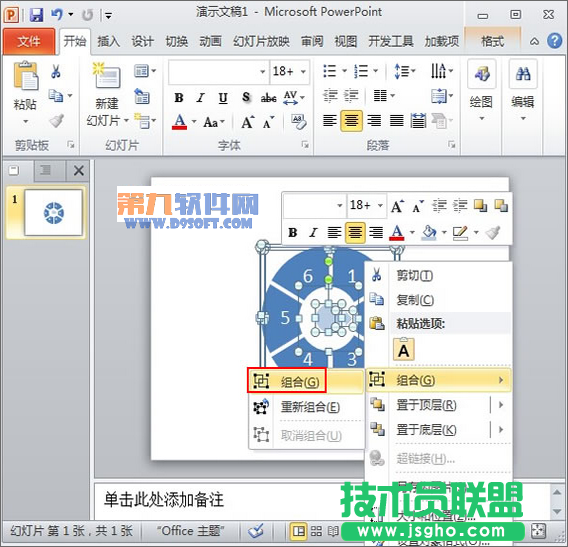Viewport: 568px width, 547px height.
Task: Click Bold on the mini toolbar
Action: pyautogui.click(x=293, y=232)
